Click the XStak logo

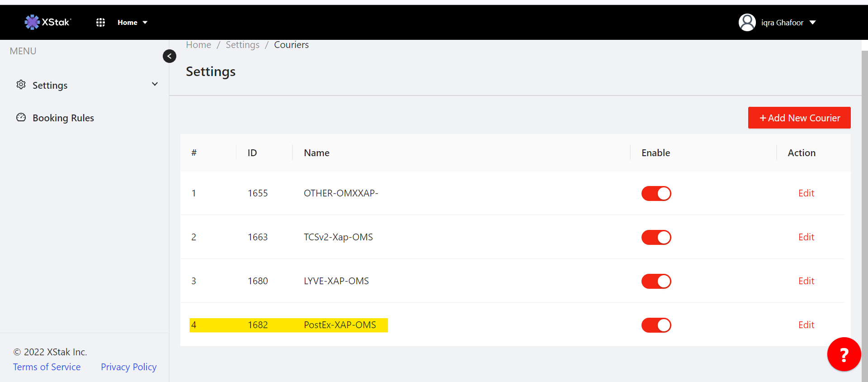48,22
